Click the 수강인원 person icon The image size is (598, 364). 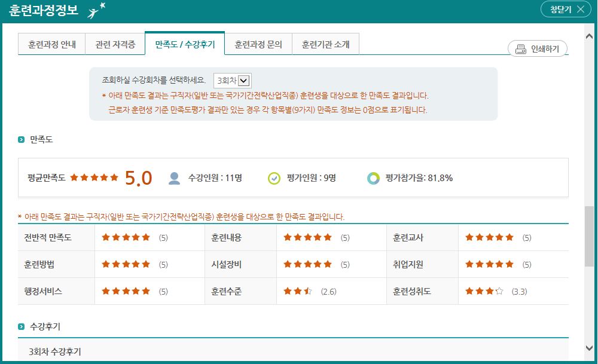[174, 178]
